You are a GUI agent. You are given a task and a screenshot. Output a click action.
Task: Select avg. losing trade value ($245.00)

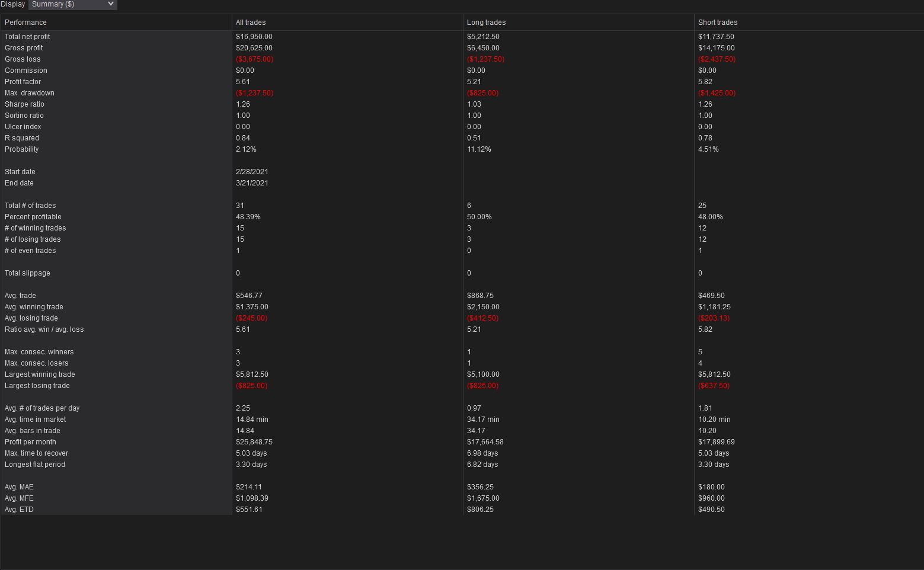tap(251, 318)
